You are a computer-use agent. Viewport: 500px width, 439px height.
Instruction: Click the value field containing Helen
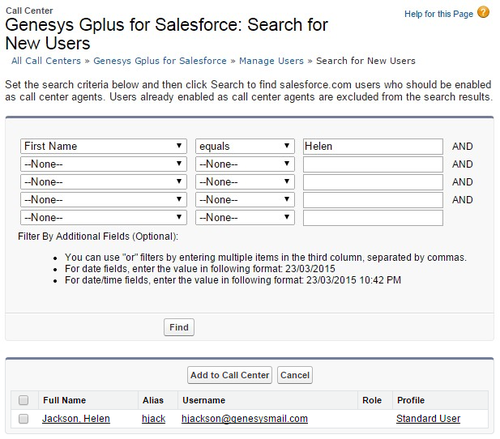(373, 146)
